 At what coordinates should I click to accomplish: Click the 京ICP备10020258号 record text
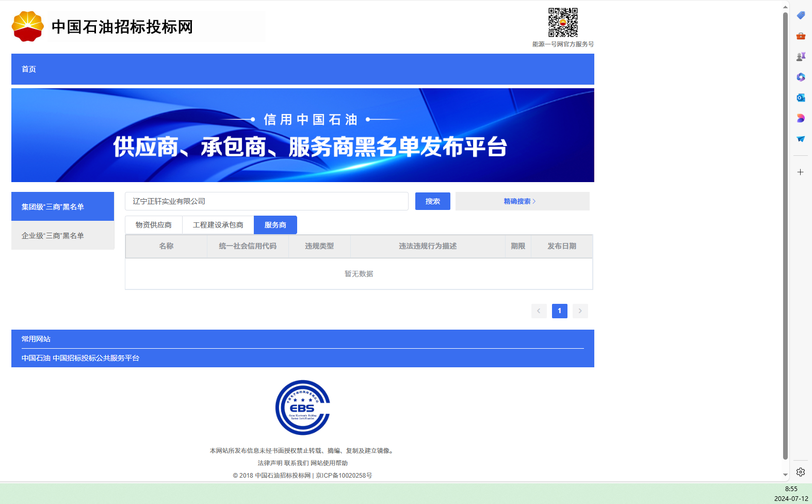[x=344, y=476]
